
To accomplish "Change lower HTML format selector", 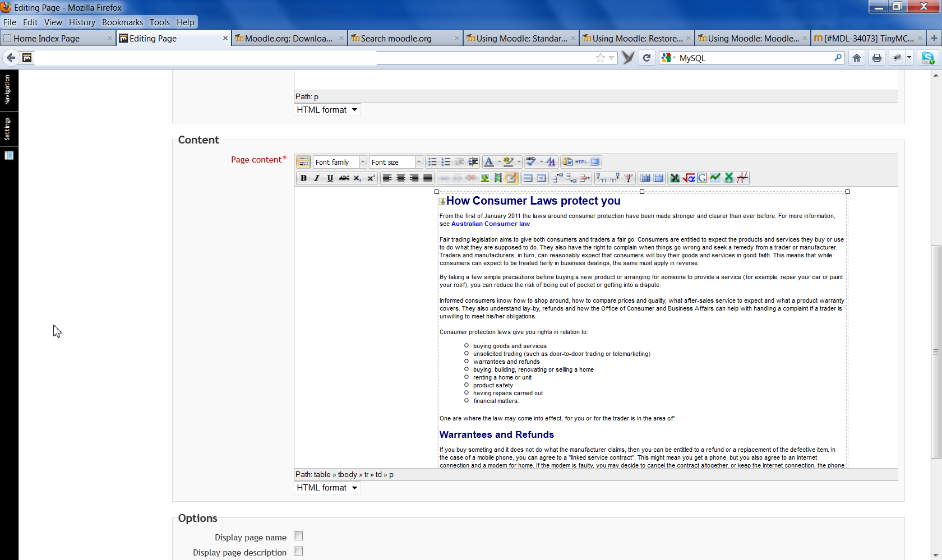I will click(x=327, y=488).
